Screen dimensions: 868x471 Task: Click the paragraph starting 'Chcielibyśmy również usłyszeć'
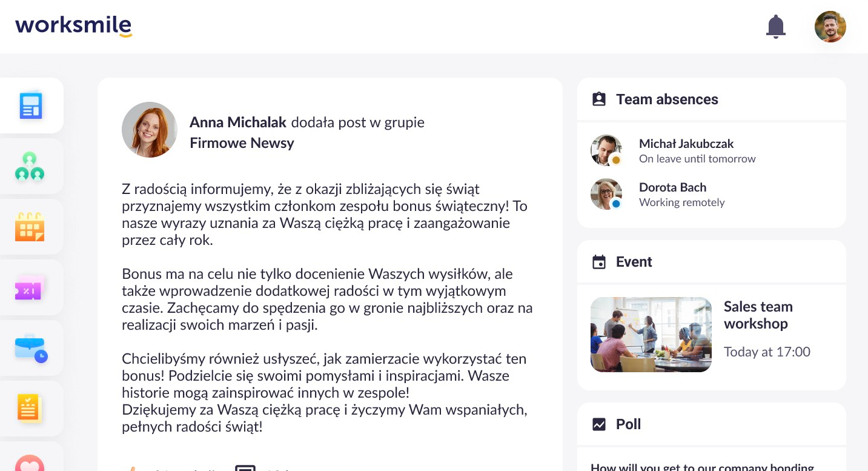(324, 376)
